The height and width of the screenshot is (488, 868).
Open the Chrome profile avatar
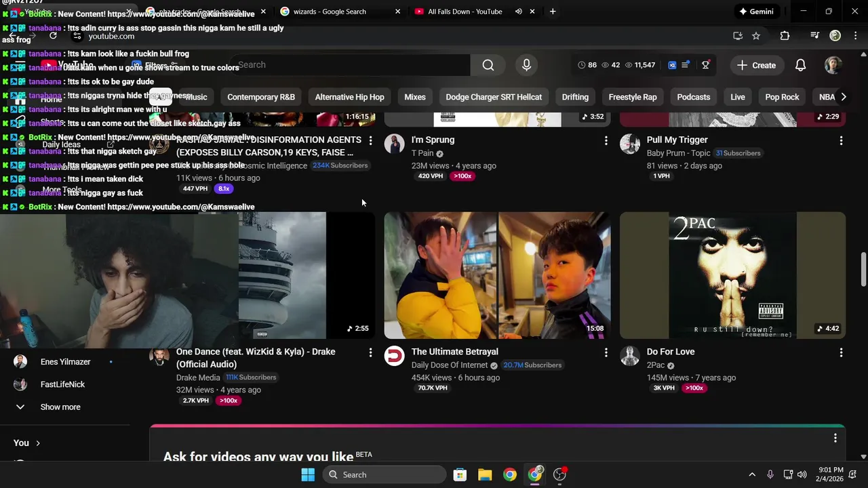click(835, 36)
